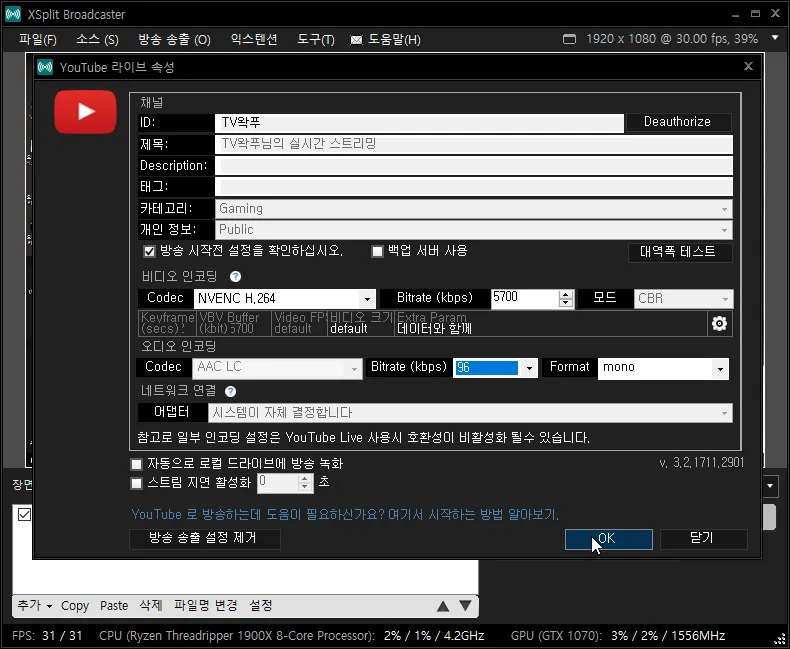The height and width of the screenshot is (649, 790).
Task: Click the Description input field
Action: [474, 166]
